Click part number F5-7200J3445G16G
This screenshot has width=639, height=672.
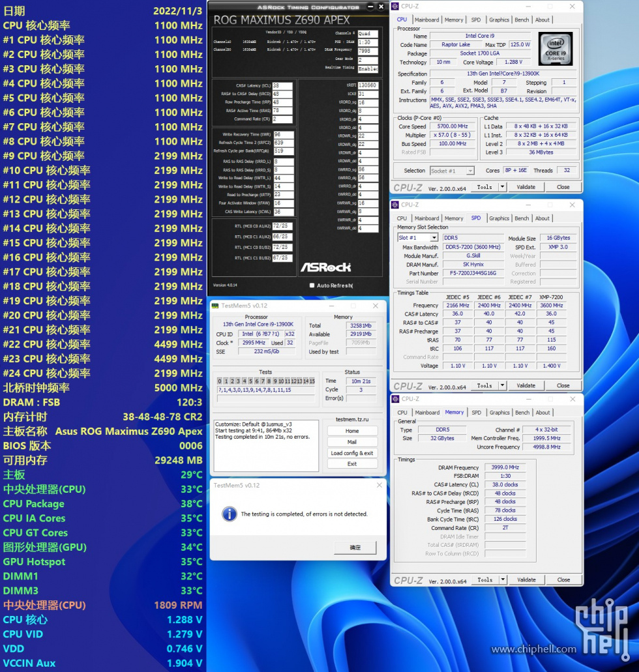473,273
